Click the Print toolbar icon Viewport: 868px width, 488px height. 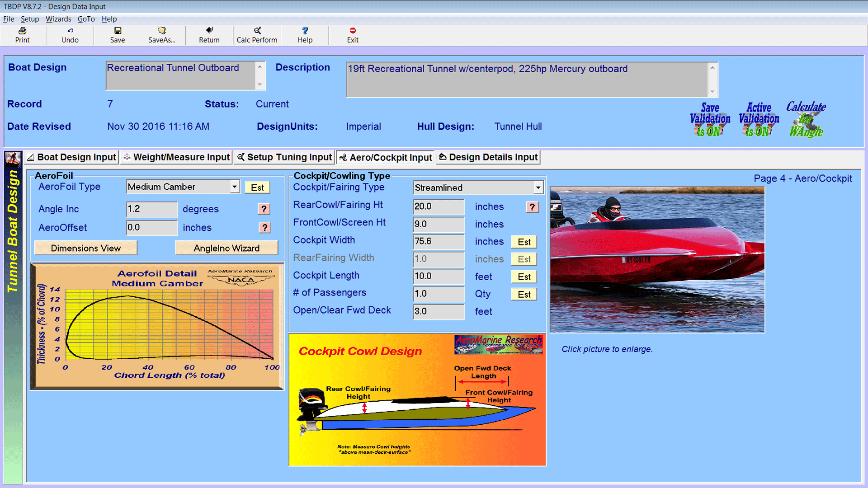pos(22,35)
